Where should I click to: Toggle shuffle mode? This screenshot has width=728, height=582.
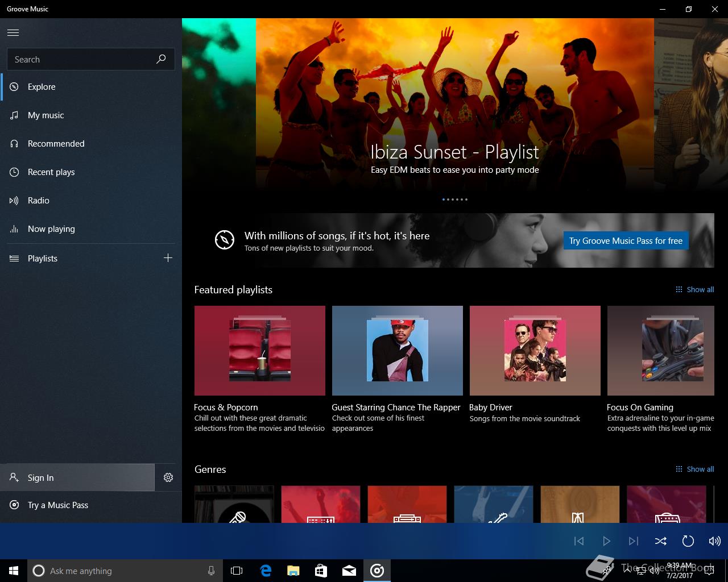click(661, 541)
